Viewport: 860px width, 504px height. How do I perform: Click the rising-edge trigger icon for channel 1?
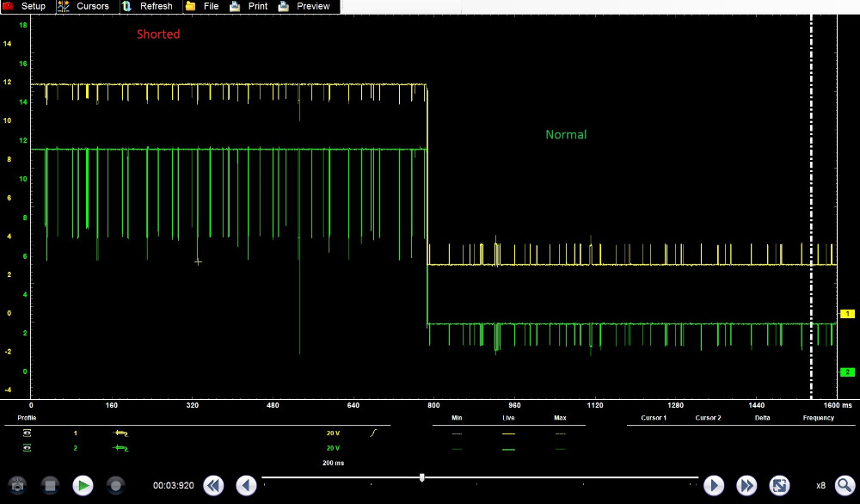(374, 434)
